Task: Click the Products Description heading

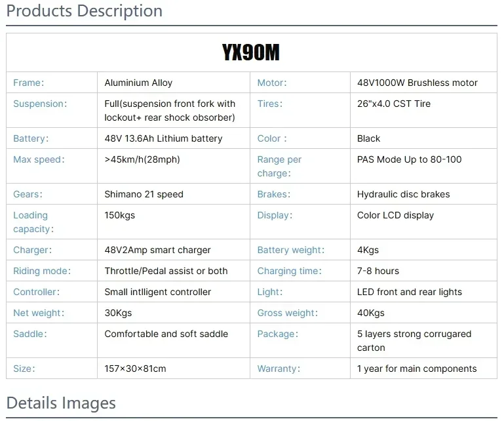Action: click(x=85, y=11)
